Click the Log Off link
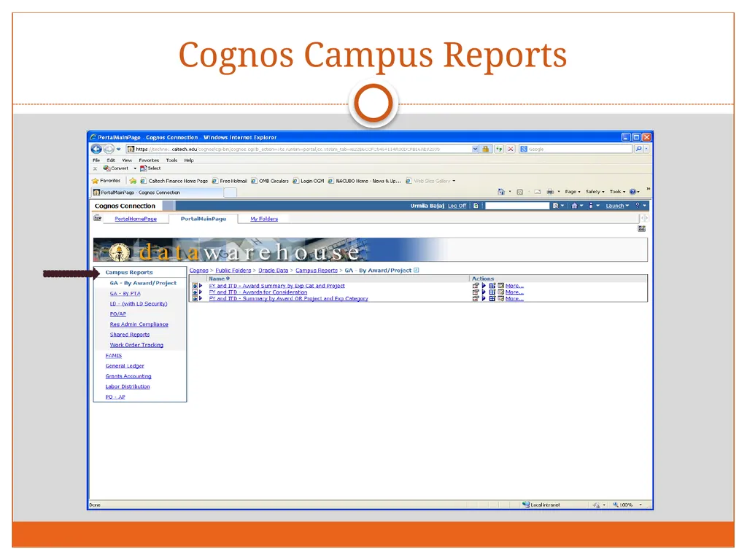747x560 pixels. point(457,206)
